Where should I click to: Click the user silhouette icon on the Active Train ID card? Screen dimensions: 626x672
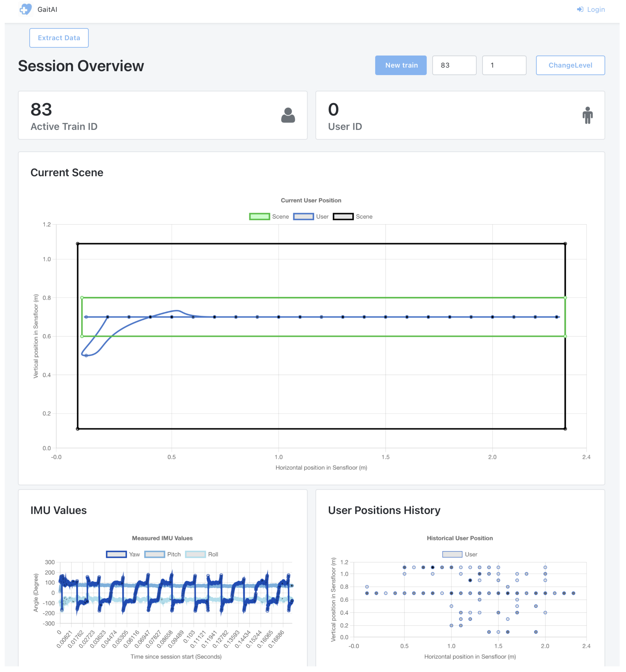point(288,115)
